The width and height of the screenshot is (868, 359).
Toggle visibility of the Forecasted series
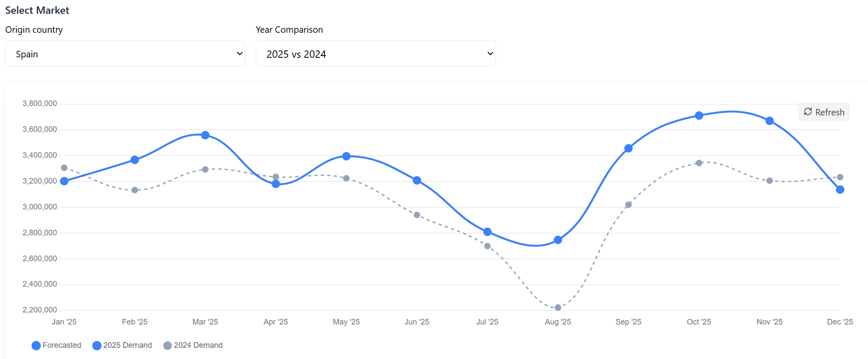[56, 345]
